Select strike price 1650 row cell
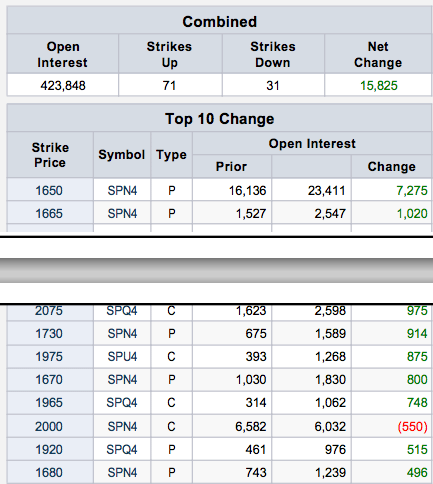 50,190
